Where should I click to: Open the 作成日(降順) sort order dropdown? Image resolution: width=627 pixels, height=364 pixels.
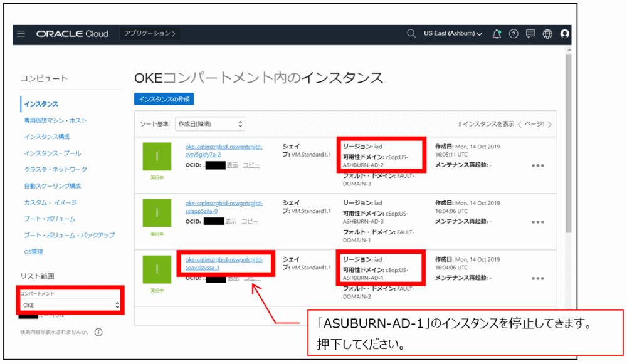coord(211,123)
